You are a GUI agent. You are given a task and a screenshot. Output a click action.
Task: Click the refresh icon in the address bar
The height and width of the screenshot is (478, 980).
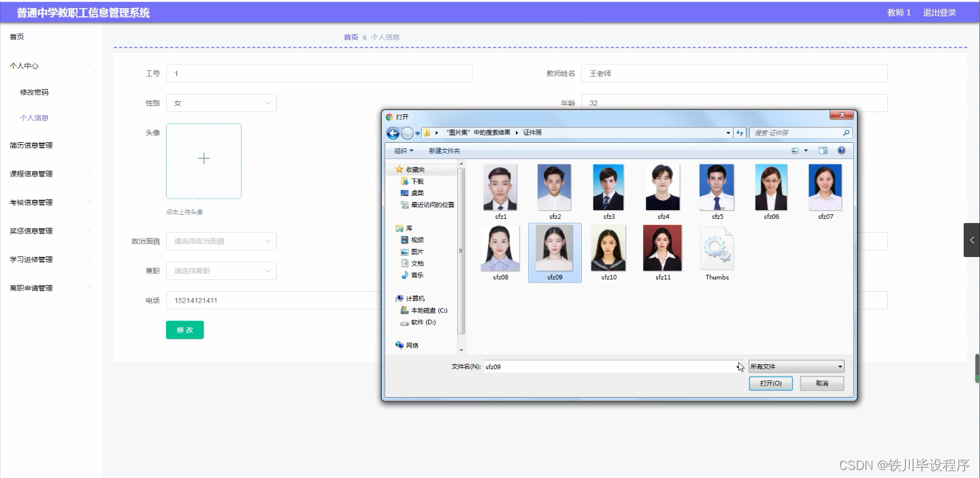(740, 133)
